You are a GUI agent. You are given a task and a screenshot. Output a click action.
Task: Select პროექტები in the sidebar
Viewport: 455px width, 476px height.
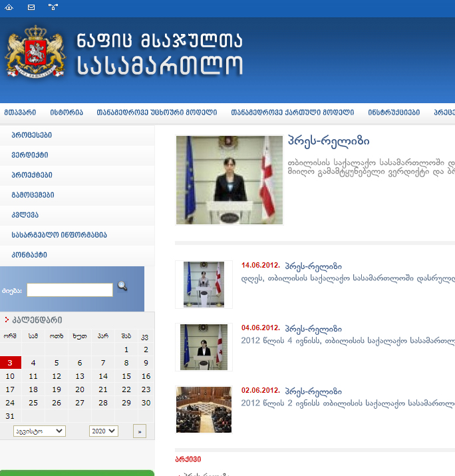point(77,175)
